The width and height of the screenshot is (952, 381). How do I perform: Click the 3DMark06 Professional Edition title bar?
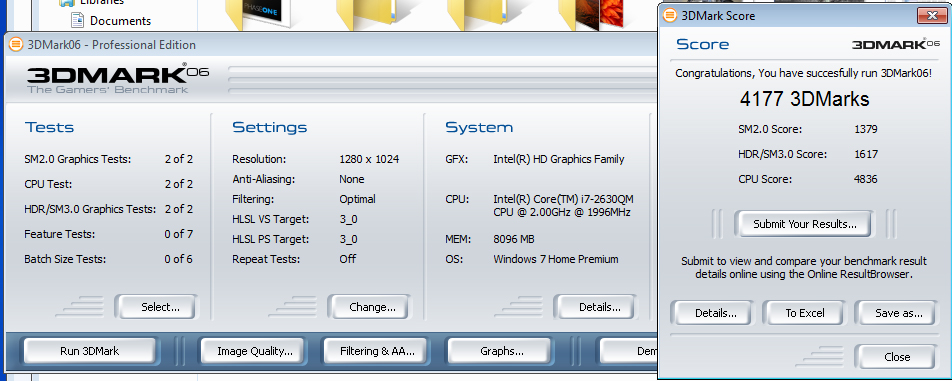[x=331, y=45]
